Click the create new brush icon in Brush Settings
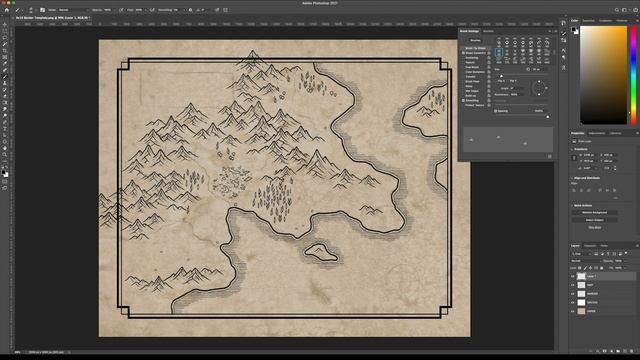The height and width of the screenshot is (360, 640). [550, 156]
